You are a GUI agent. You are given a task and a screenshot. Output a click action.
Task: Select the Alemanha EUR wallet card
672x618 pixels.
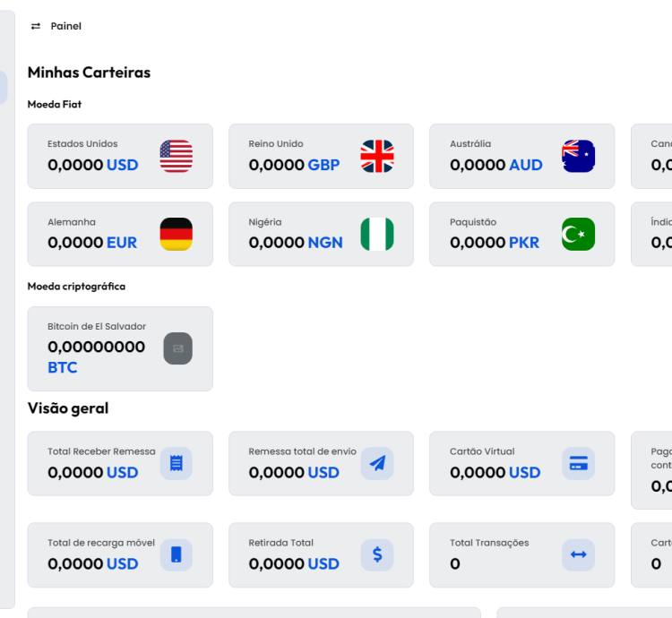[x=99, y=235]
